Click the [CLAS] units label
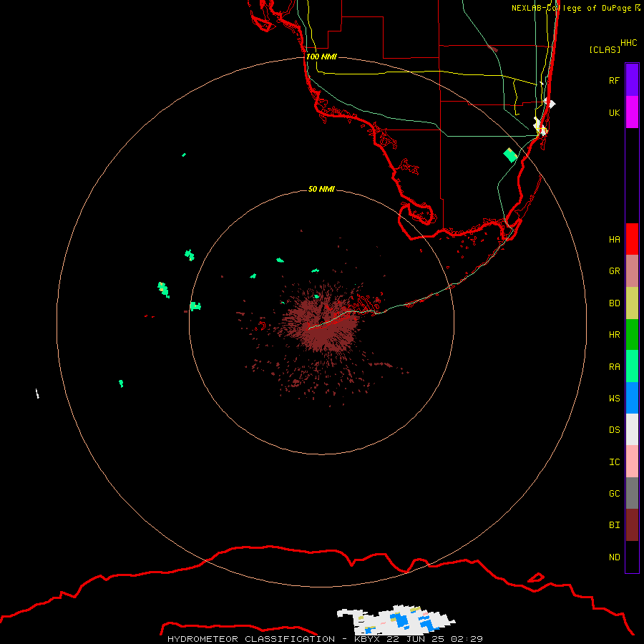This screenshot has height=644, width=644. (x=605, y=49)
